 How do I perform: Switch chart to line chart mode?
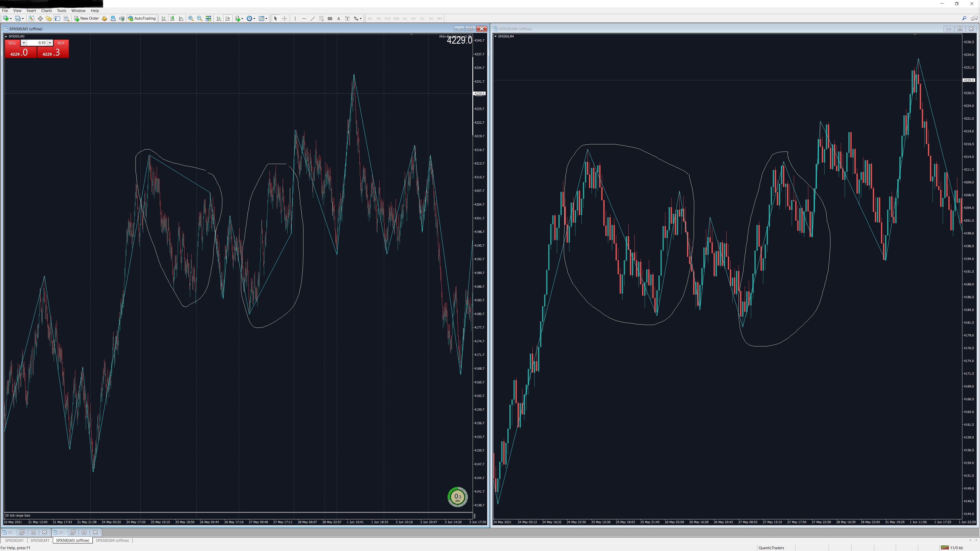point(181,18)
